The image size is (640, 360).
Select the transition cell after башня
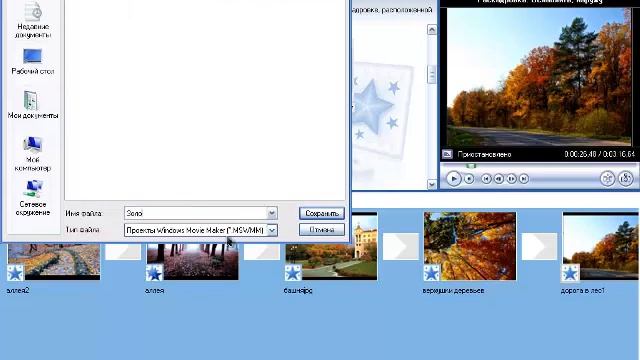coord(400,246)
